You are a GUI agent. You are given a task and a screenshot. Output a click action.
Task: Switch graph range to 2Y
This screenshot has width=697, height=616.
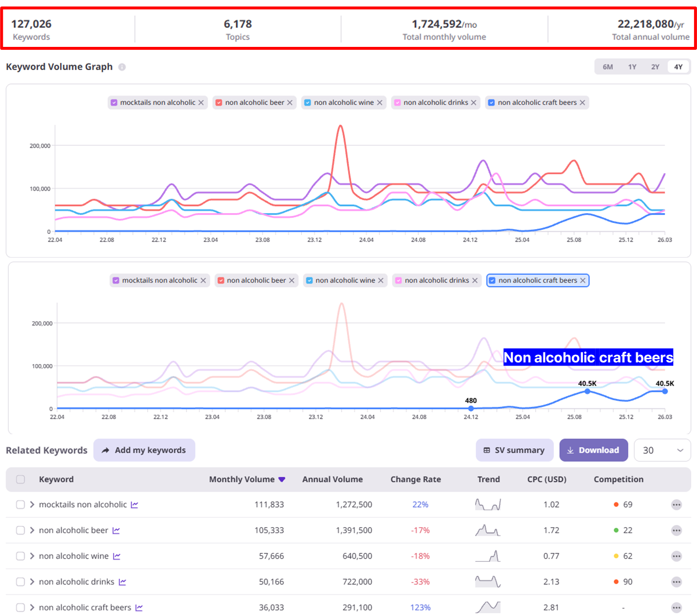(655, 67)
